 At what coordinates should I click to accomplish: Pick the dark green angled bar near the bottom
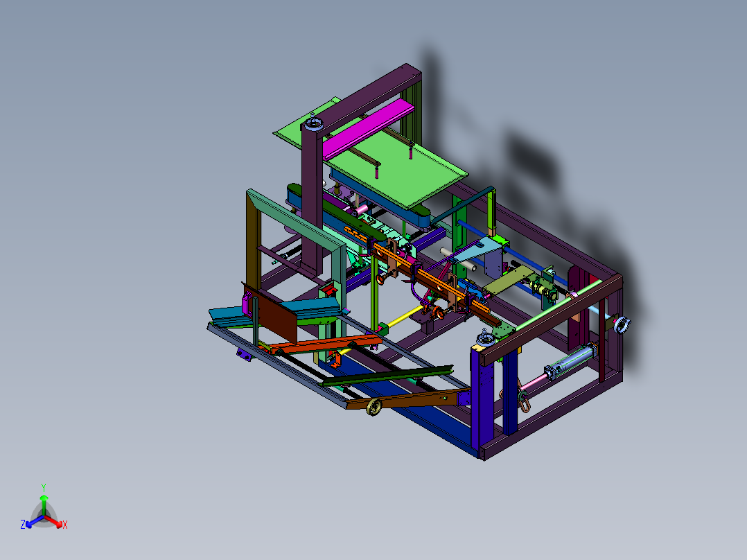387,376
